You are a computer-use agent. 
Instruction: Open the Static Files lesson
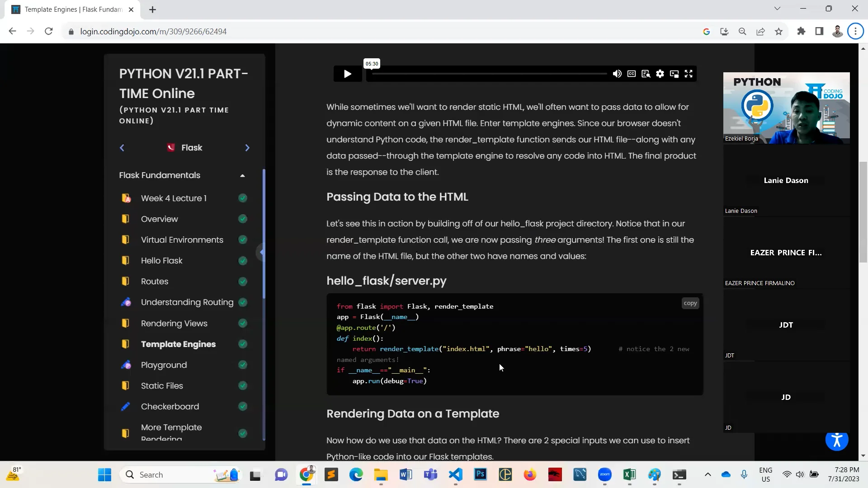(161, 385)
